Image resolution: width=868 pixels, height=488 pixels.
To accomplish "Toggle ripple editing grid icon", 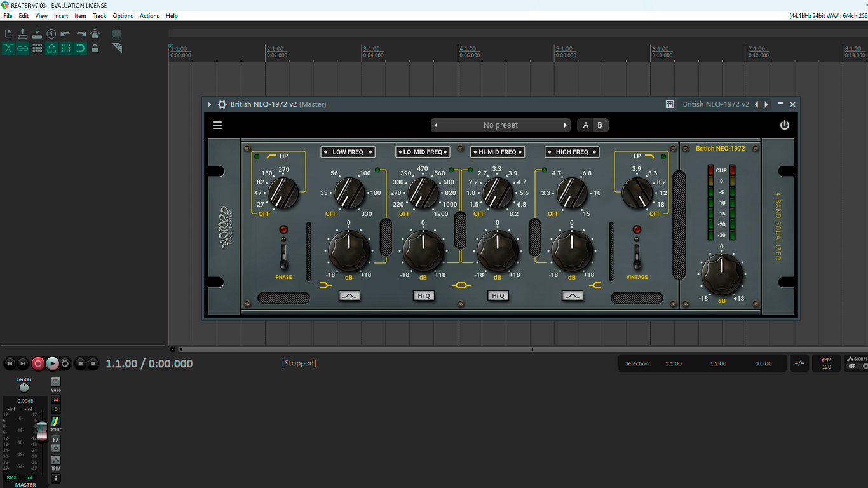I will tap(37, 48).
